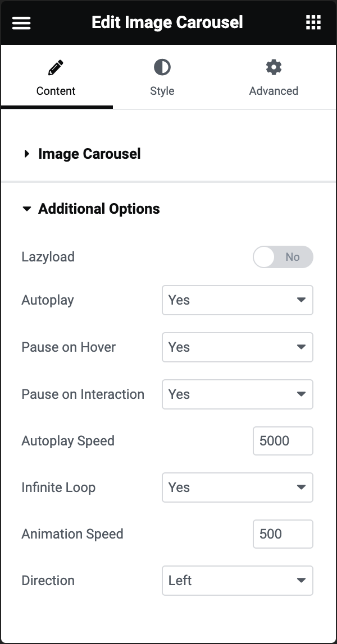Switch Lazyload from No to Yes
Image resolution: width=337 pixels, height=644 pixels.
[283, 256]
